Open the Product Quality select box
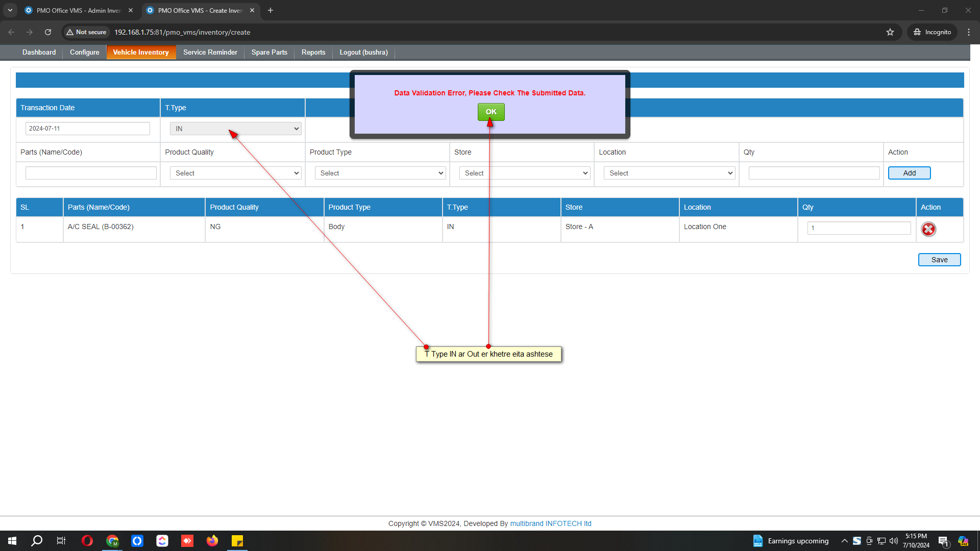Viewport: 980px width, 551px height. [235, 173]
